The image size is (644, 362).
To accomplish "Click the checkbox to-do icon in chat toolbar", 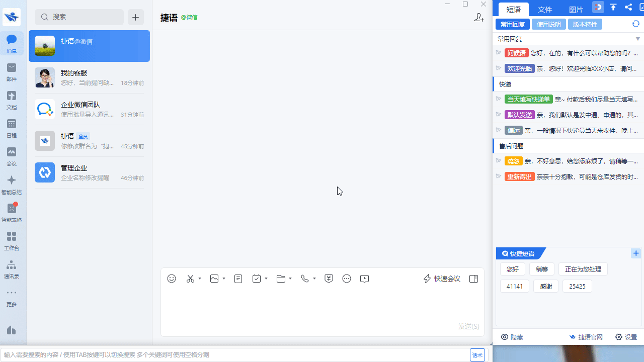I will [257, 279].
